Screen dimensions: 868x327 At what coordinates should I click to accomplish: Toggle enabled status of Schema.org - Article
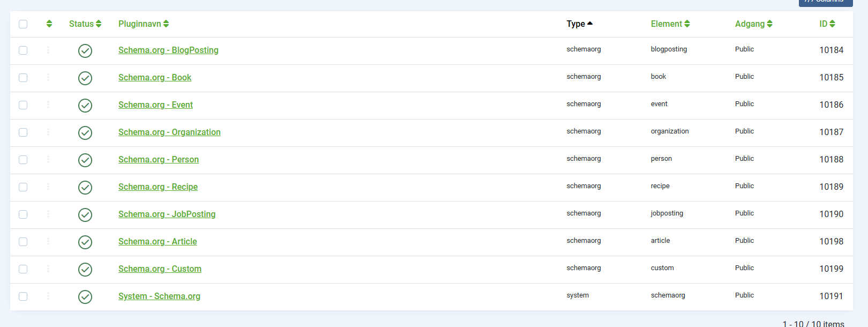(x=85, y=242)
